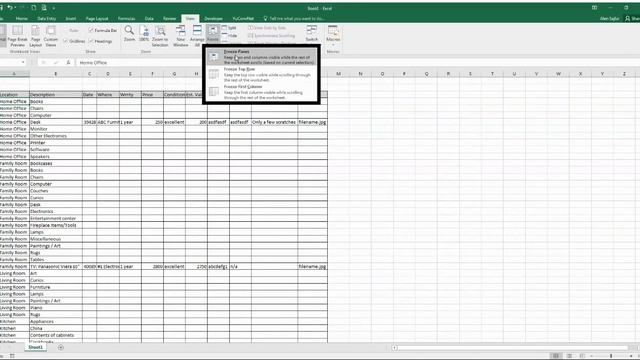640x360 pixels.
Task: Choose Freeze Panes option in menu
Action: (261, 57)
